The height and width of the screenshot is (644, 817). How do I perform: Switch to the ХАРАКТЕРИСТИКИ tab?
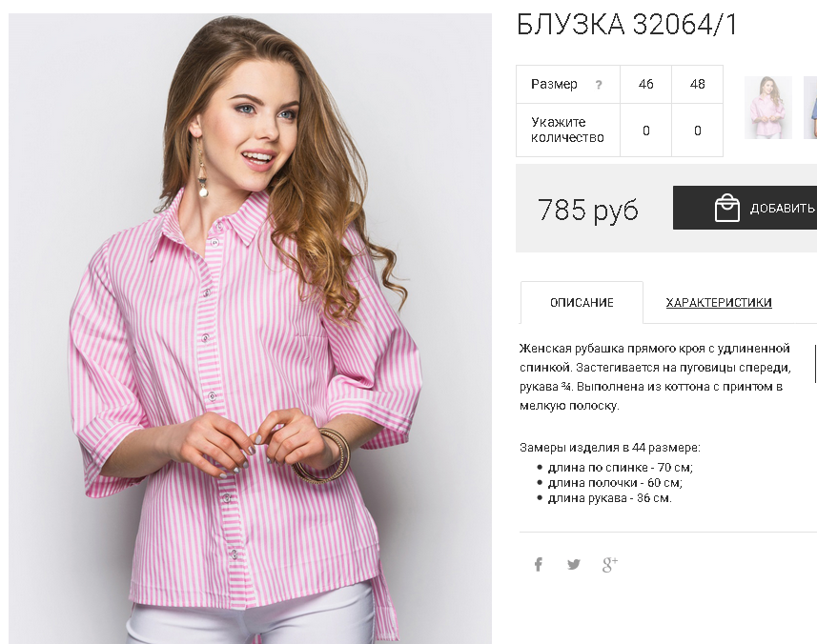719,303
